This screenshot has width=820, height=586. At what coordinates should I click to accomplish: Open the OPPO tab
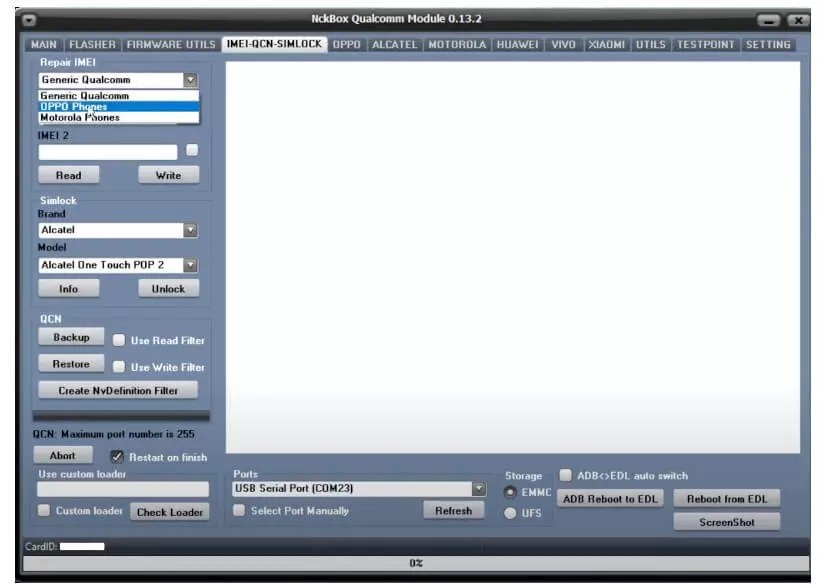[x=347, y=44]
